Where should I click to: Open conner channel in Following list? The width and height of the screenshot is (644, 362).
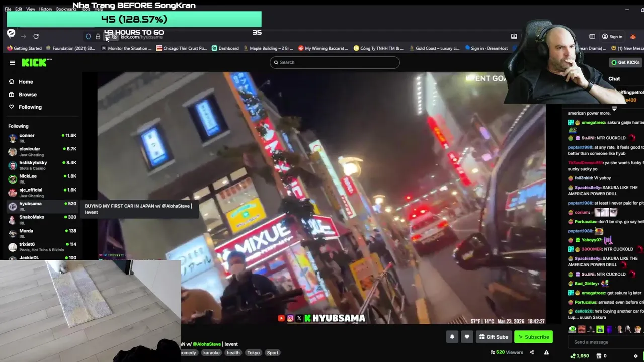(42, 138)
